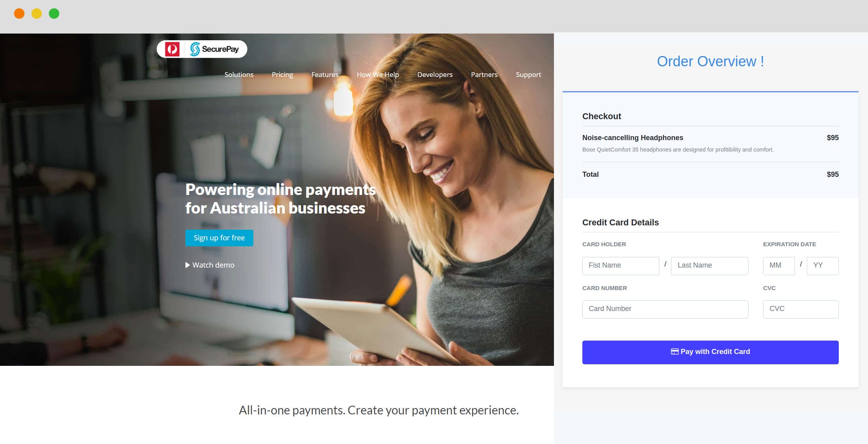Click the Partners menu item
This screenshot has width=868, height=444.
click(484, 74)
